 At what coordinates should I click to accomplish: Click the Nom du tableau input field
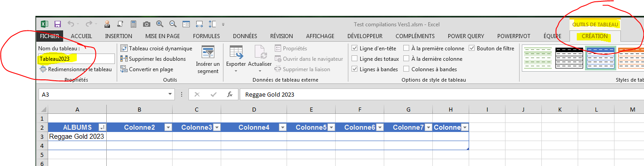coord(76,59)
